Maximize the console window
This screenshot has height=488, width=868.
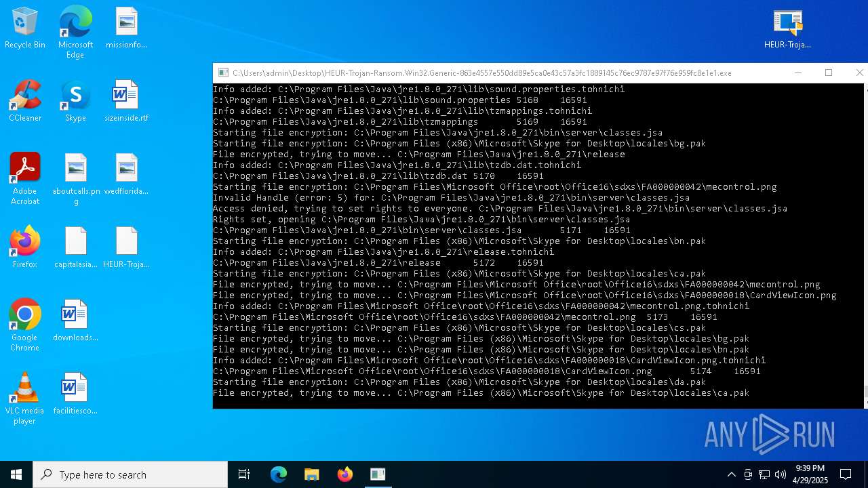point(829,73)
